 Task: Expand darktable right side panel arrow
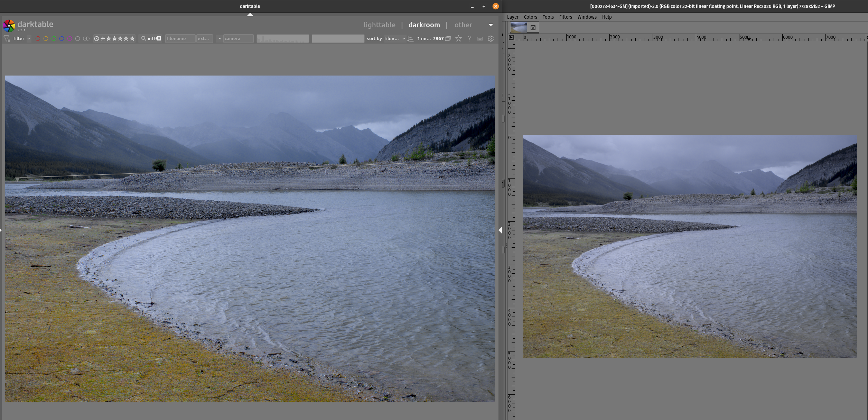coord(500,230)
